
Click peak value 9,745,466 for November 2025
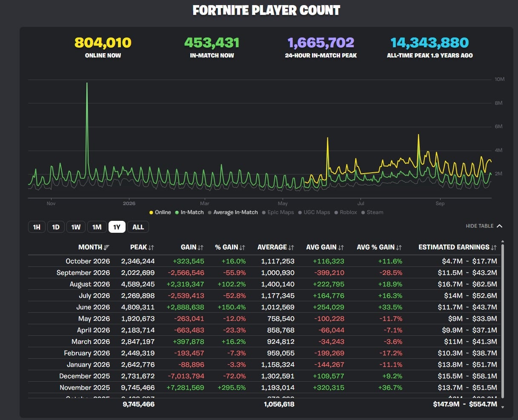(138, 388)
